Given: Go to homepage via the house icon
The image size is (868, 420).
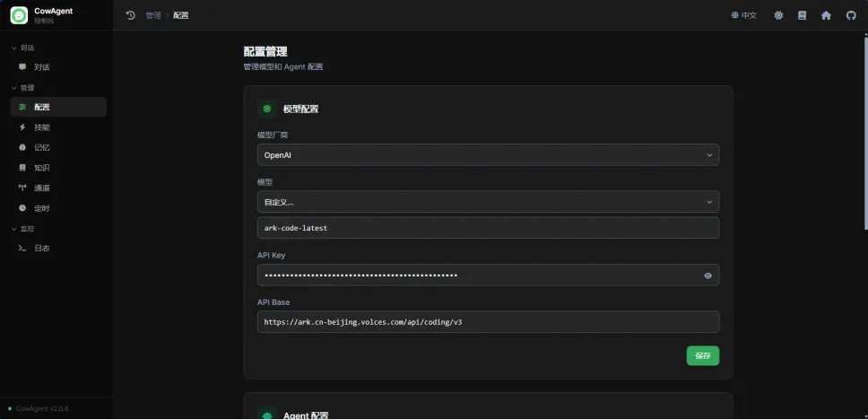Looking at the screenshot, I should [x=826, y=15].
